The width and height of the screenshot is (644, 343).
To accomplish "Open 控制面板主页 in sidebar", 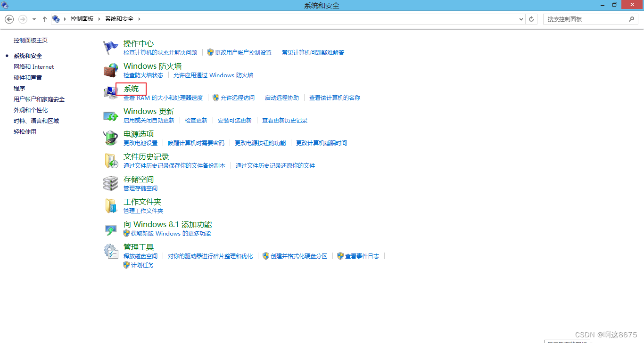I will pos(31,41).
